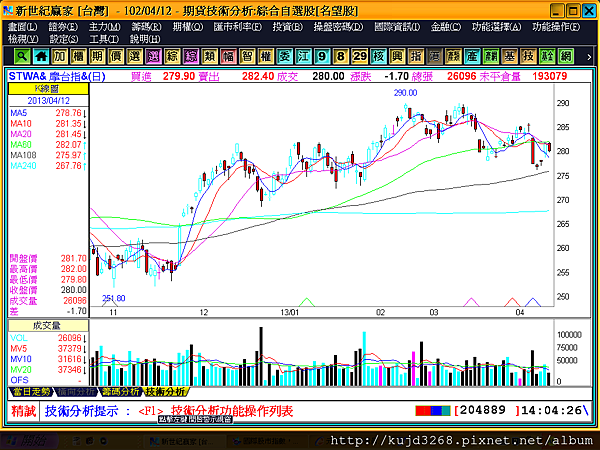
Task: Open the yellow 綜 toolbar icon
Action: pyautogui.click(x=172, y=57)
